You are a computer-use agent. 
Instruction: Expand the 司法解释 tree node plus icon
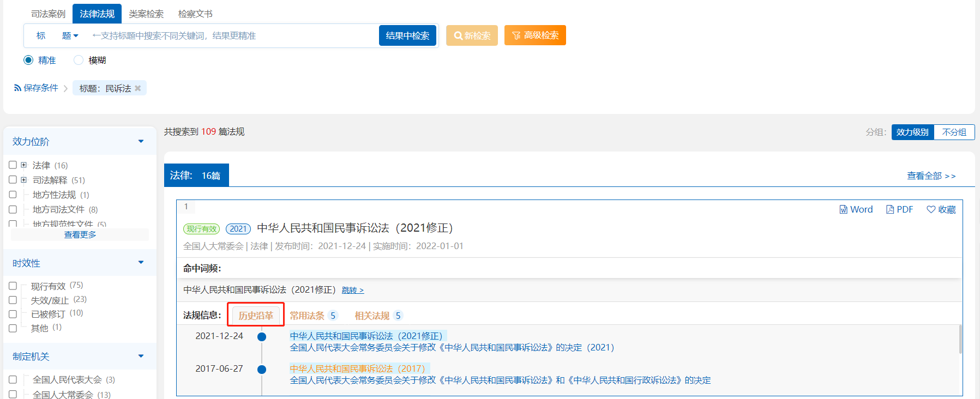(23, 179)
